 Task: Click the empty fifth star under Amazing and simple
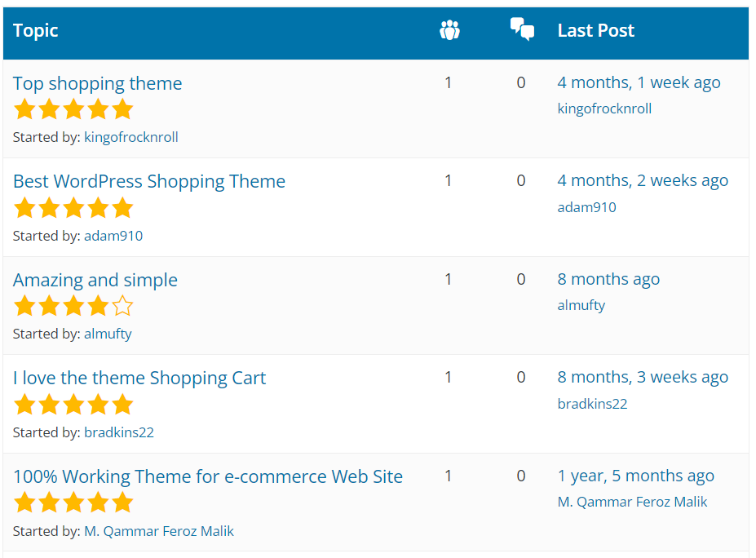[x=122, y=307]
